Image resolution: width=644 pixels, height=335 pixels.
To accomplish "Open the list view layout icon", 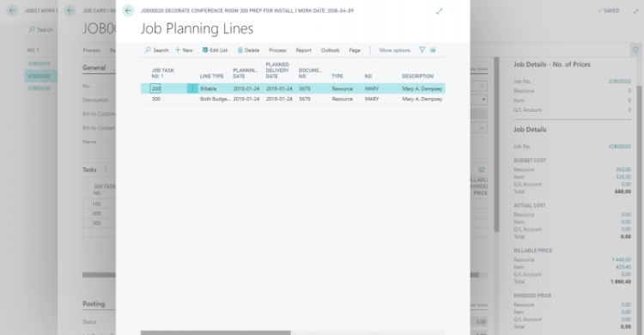I will tap(433, 50).
